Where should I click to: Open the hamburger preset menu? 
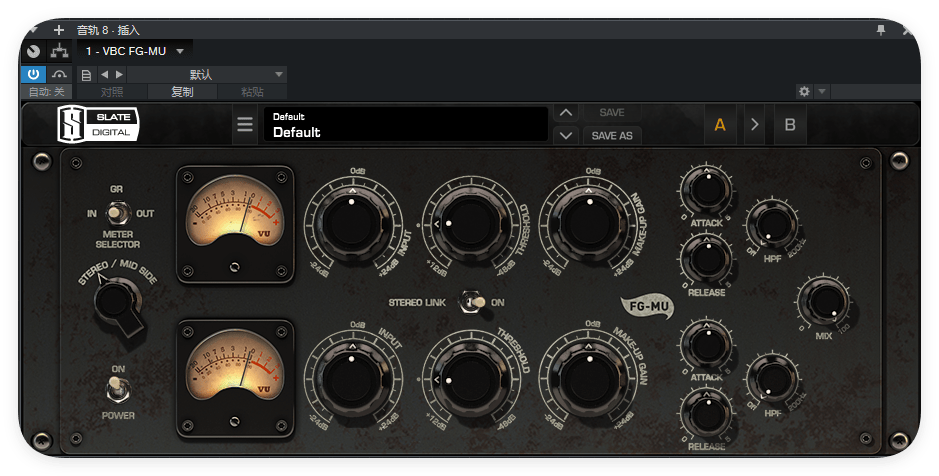[x=245, y=125]
